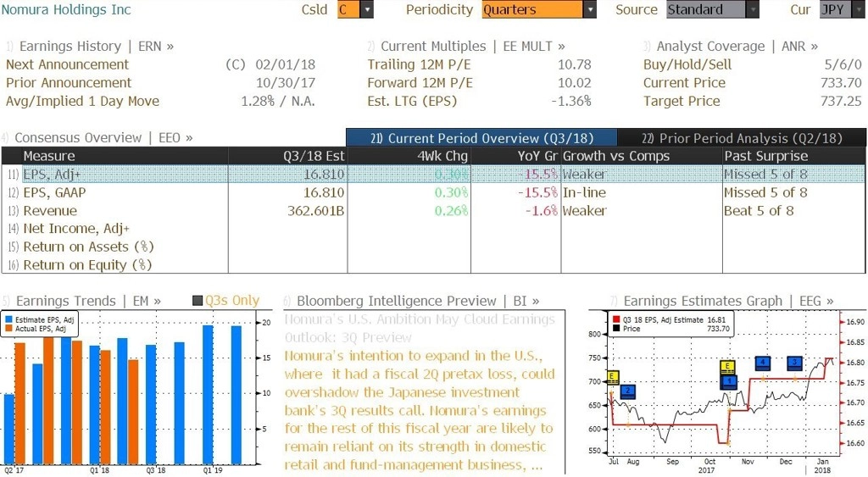The width and height of the screenshot is (868, 477).
Task: Select the Return on Equity (%) row
Action: (433, 265)
